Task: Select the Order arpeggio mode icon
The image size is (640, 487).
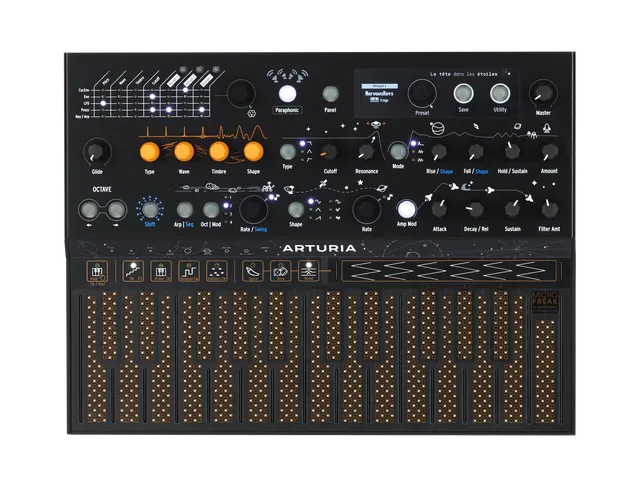Action: pyautogui.click(x=161, y=271)
